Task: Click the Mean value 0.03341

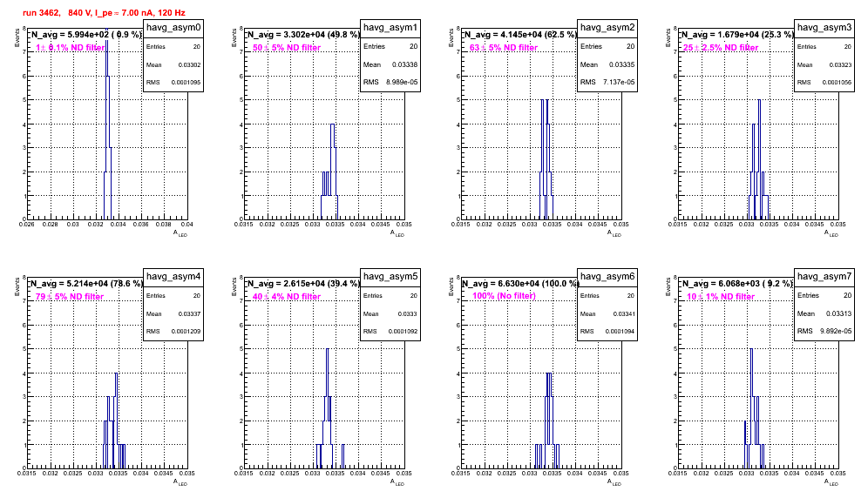Action: [623, 313]
